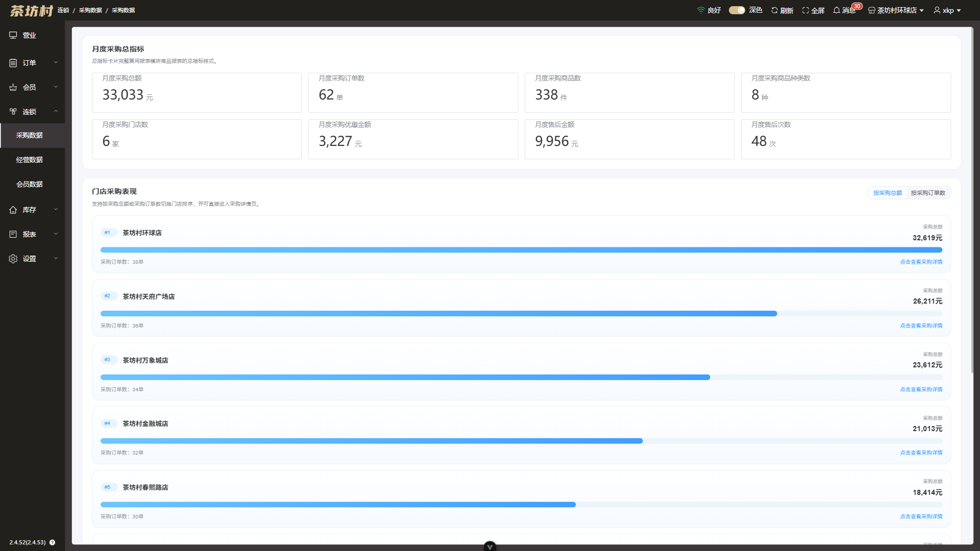Click the 茶坊村金融城店 store name
Viewport: 980px width, 551px height.
pyautogui.click(x=145, y=423)
